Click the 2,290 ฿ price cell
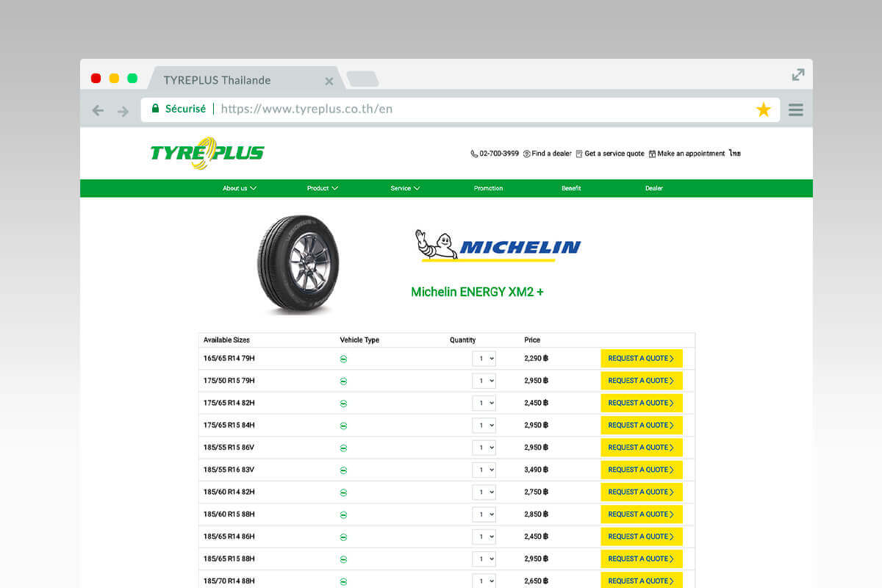Screen dimensions: 882x588 [537, 359]
